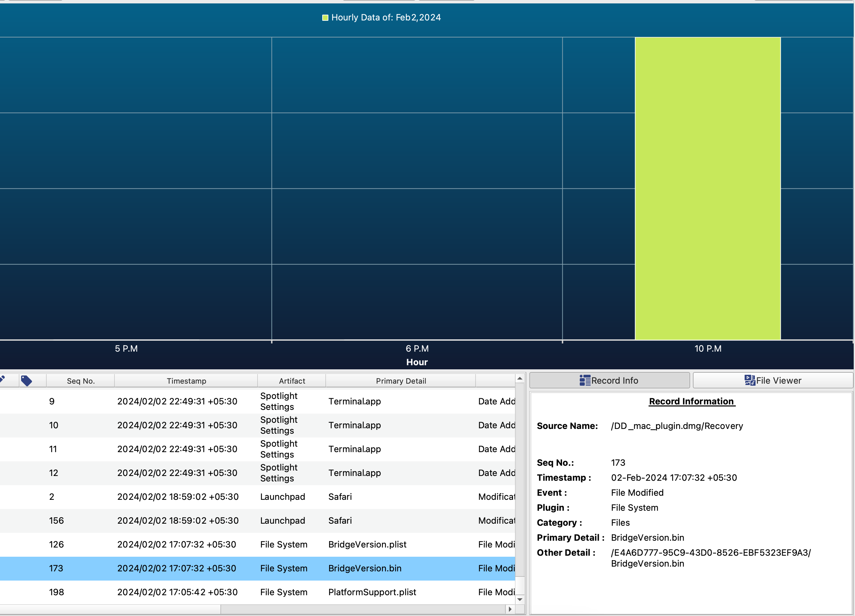Click the Hour axis title
The height and width of the screenshot is (616, 855).
click(x=417, y=362)
